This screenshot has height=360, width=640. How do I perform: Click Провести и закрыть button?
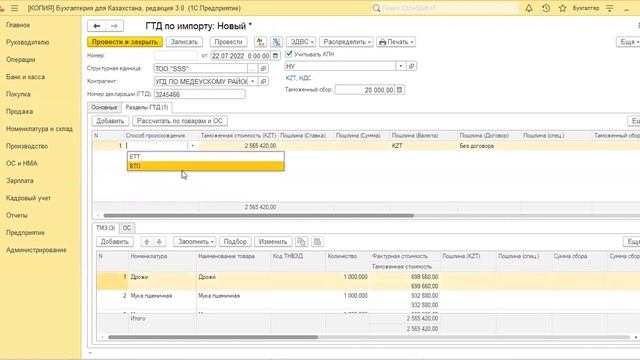[x=125, y=42]
